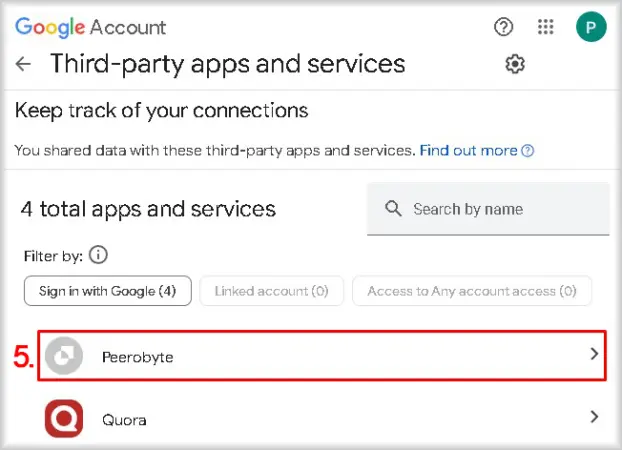The image size is (622, 450).
Task: Focus the Search by name field
Action: click(x=488, y=209)
